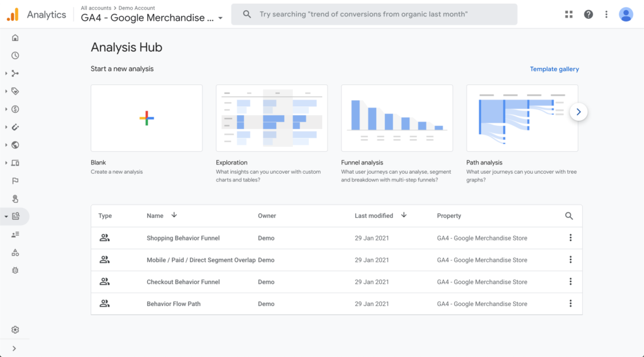Image resolution: width=644 pixels, height=357 pixels.
Task: Click Demo owner of Behavior Flow Path row
Action: click(x=266, y=304)
